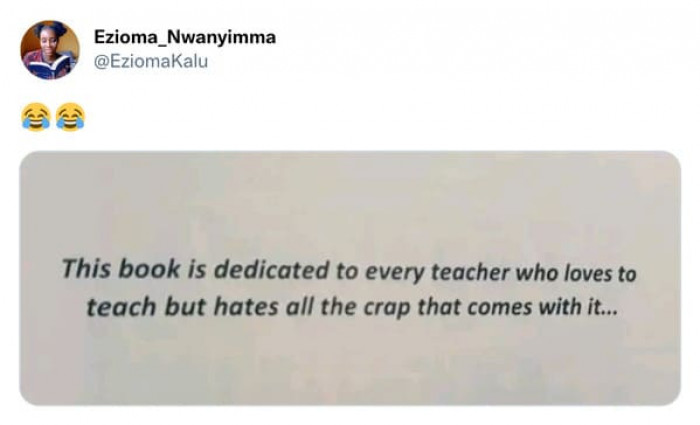Screen dimensions: 700x425
Task: Click the second laughing-crying emoji
Action: [x=70, y=118]
